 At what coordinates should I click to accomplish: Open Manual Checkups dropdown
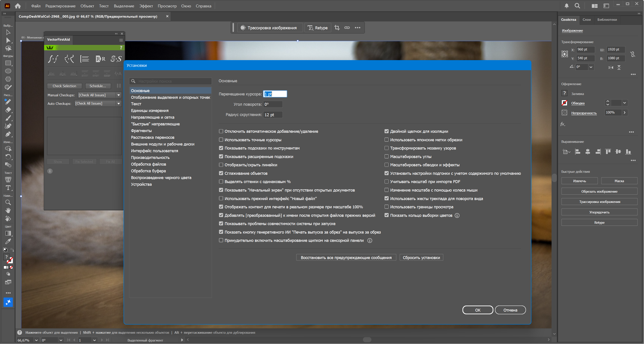coord(118,95)
